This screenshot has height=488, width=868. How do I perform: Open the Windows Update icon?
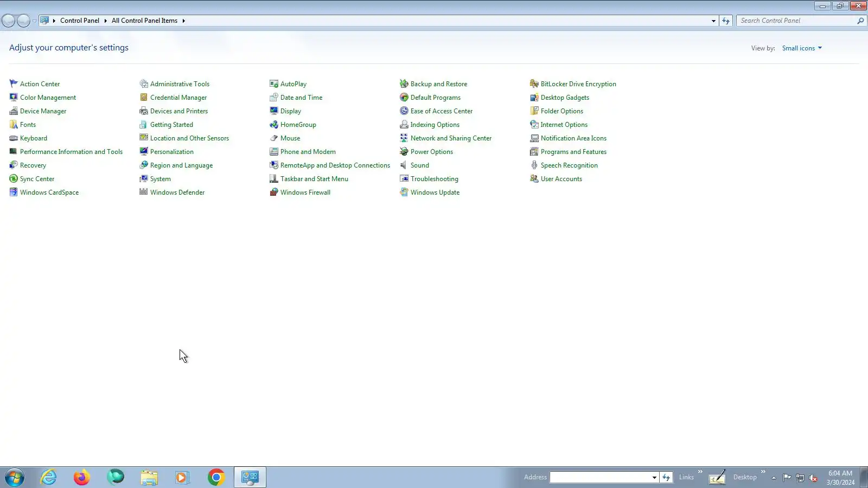pos(404,192)
